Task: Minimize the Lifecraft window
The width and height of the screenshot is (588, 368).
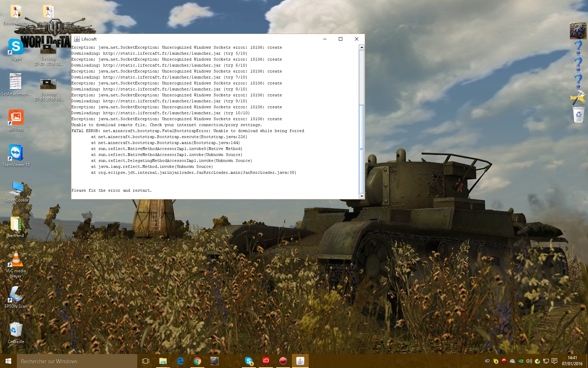Action: [324, 39]
